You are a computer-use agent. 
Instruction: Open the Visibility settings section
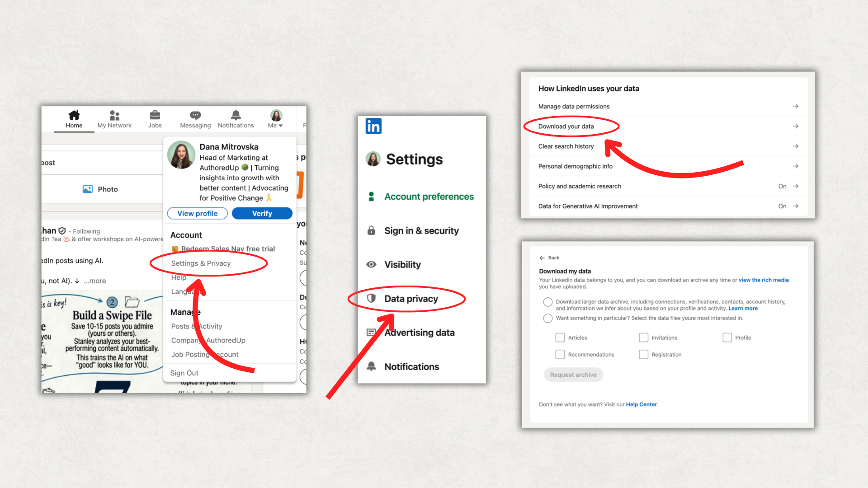point(402,265)
